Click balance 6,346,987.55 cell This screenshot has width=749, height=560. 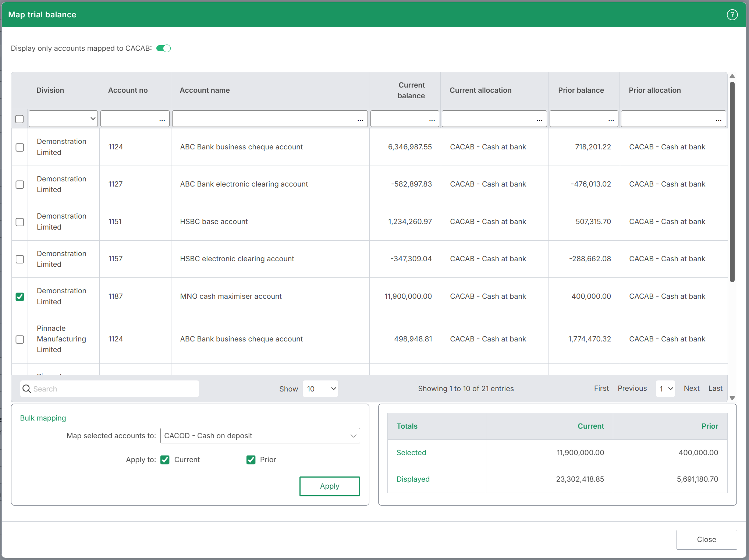(410, 147)
